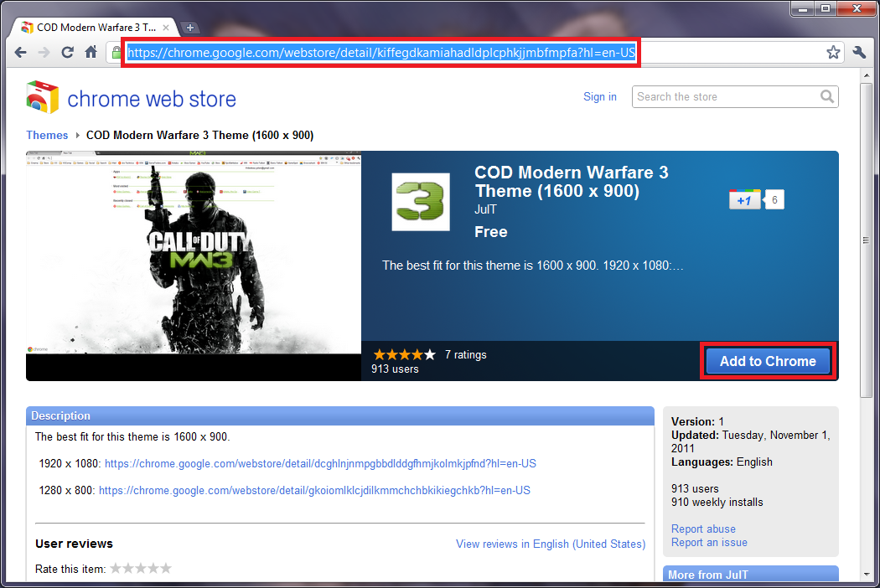Click the scrollbar down arrow

coord(867,575)
